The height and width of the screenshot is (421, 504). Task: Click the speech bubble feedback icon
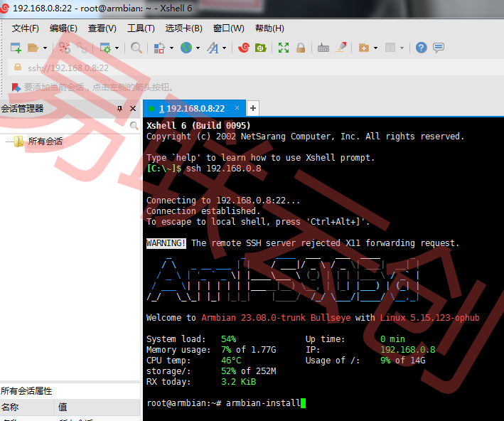439,48
